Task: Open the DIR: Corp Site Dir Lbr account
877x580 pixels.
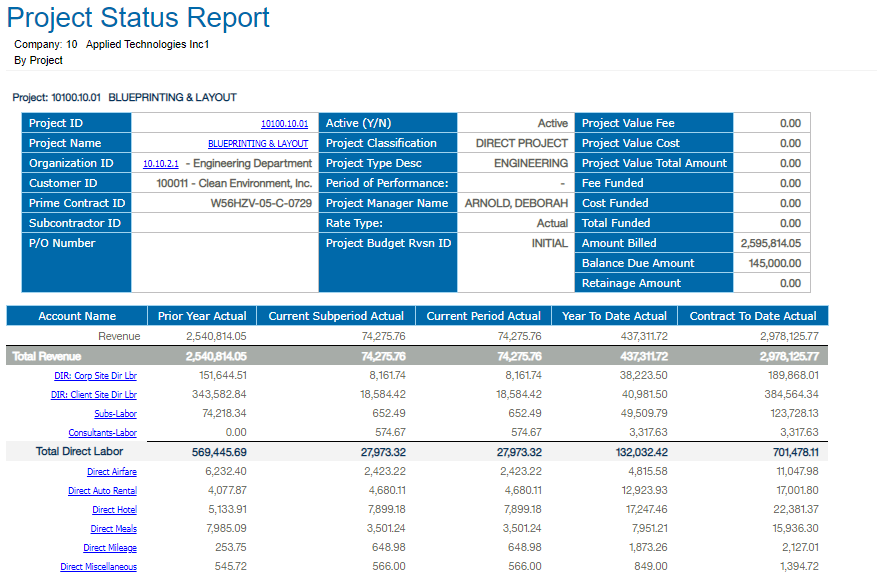Action: pos(95,376)
